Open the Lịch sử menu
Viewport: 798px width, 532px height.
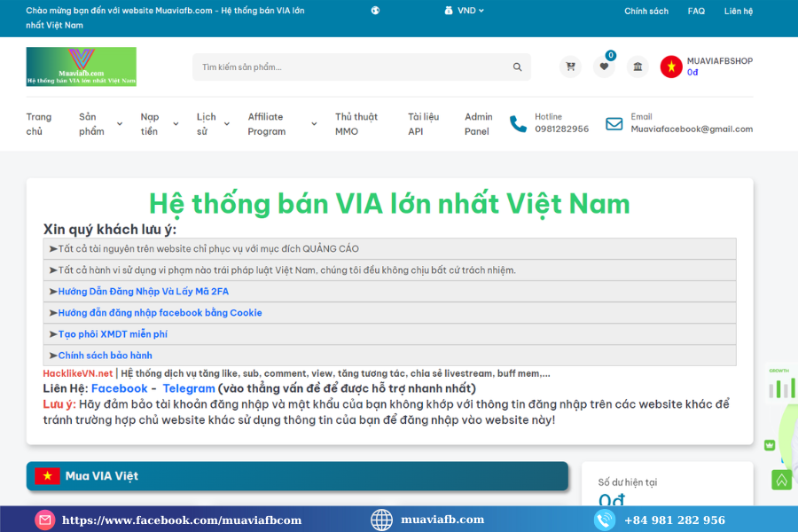tap(206, 124)
